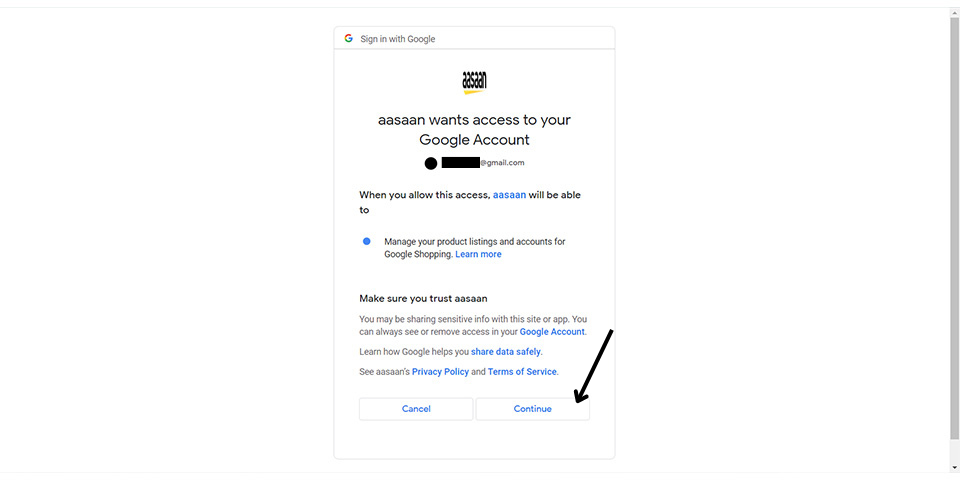This screenshot has height=480, width=960.
Task: Open the Google Account link
Action: [x=552, y=332]
